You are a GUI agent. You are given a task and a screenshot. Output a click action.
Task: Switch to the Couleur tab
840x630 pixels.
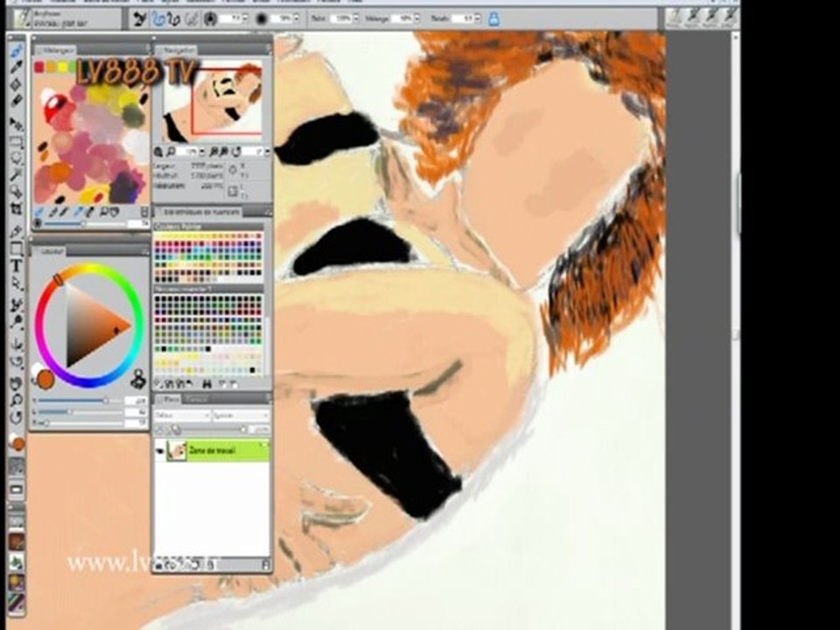click(x=49, y=251)
